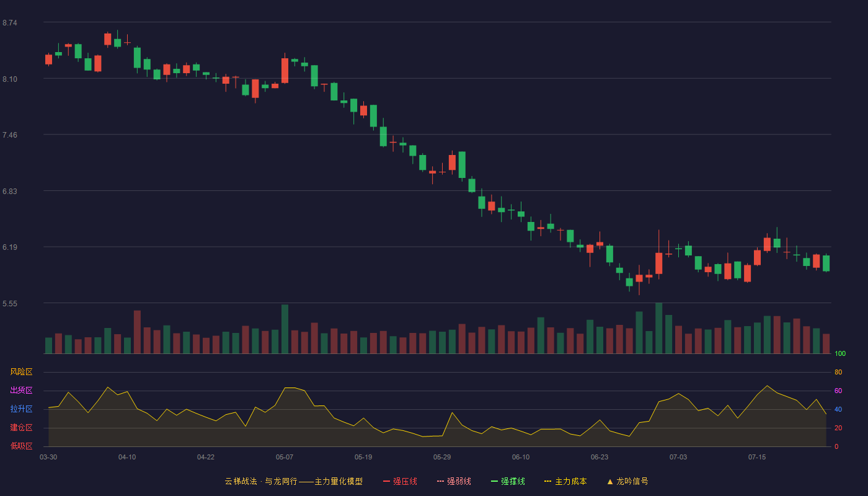Select the 低吸区 zone label

pos(21,446)
